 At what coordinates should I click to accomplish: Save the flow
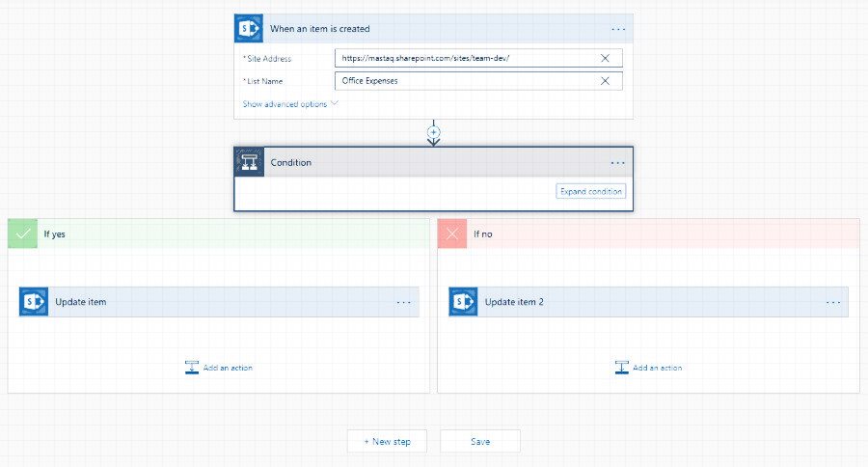480,441
